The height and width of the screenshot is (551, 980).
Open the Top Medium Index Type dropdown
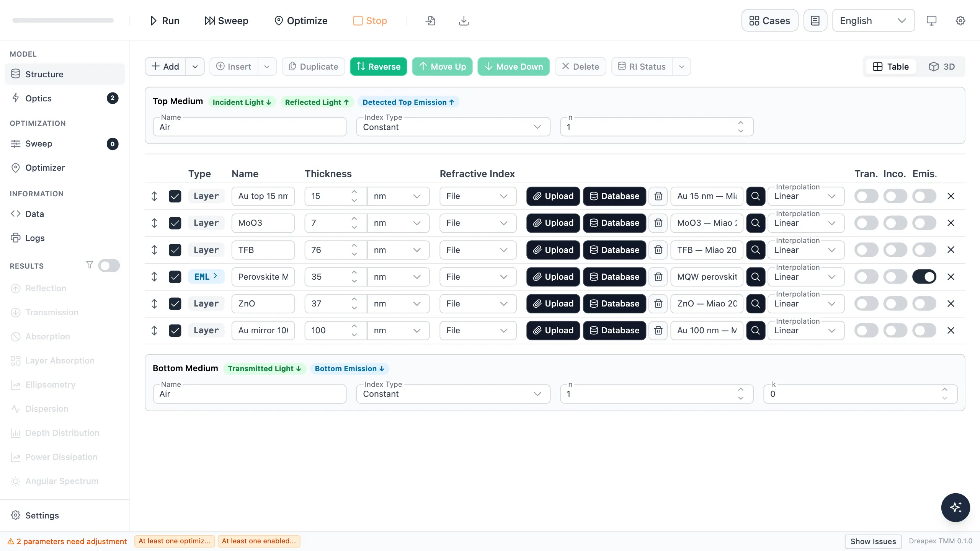(x=453, y=127)
